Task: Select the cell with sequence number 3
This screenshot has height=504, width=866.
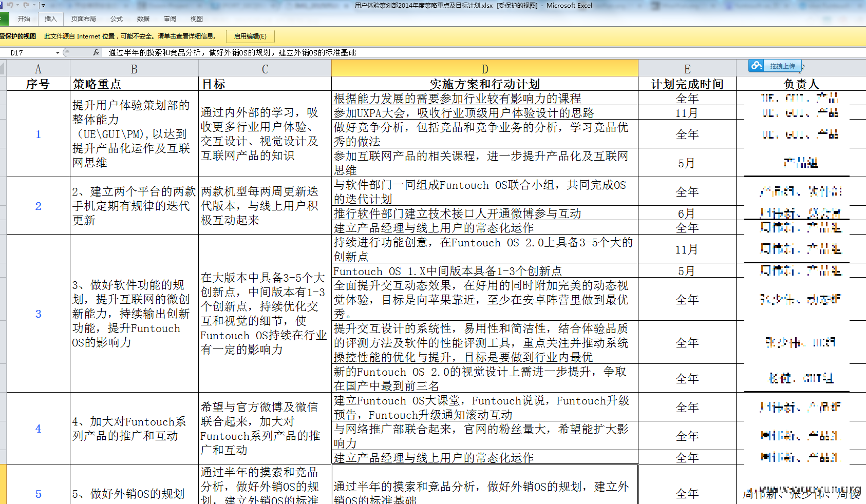Action: coord(38,314)
